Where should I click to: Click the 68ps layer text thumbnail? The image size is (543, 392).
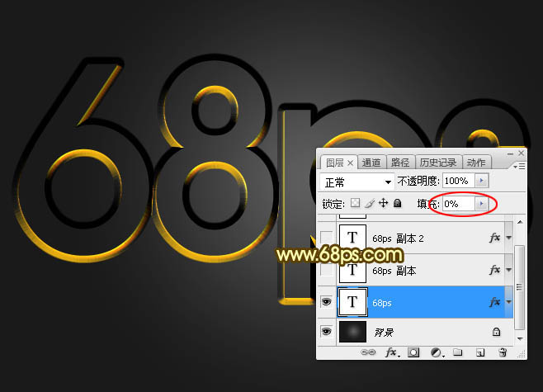click(352, 302)
